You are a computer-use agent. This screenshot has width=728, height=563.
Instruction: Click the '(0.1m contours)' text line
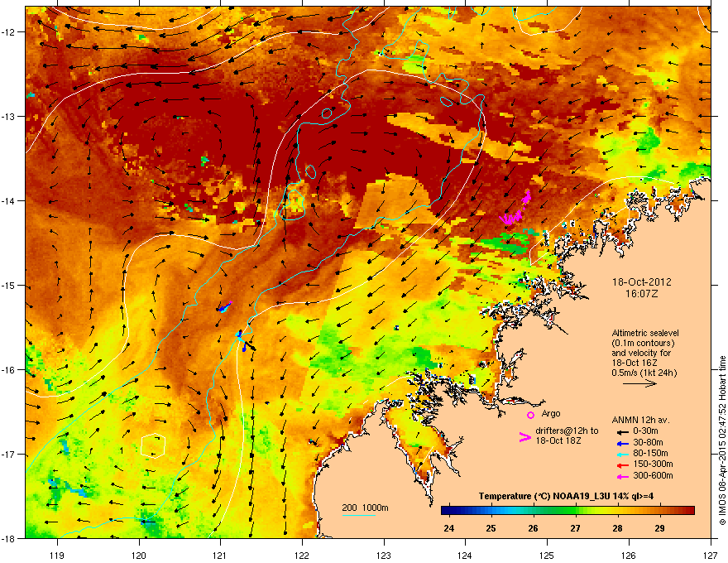coord(643,344)
